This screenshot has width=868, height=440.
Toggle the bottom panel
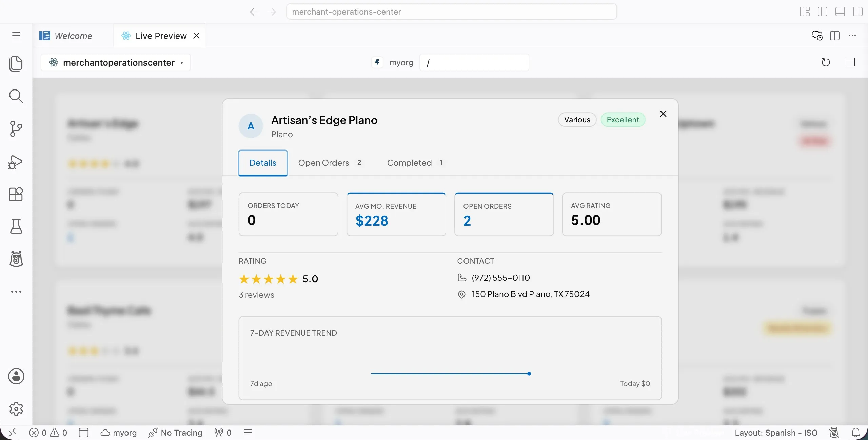(840, 12)
